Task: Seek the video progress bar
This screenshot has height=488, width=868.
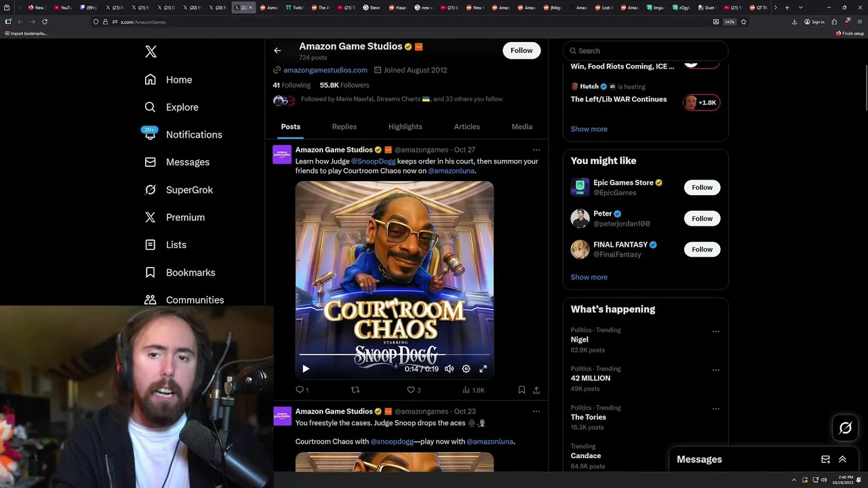Action: click(x=394, y=354)
